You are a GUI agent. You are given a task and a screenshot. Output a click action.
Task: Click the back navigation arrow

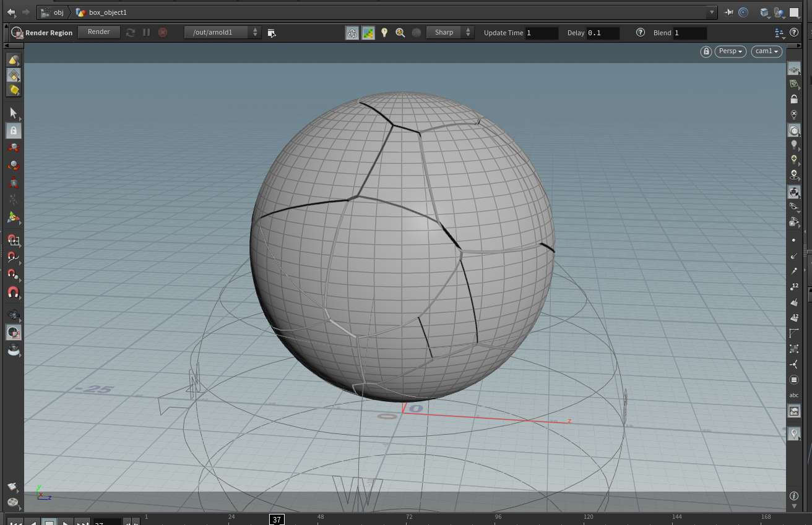coord(11,12)
